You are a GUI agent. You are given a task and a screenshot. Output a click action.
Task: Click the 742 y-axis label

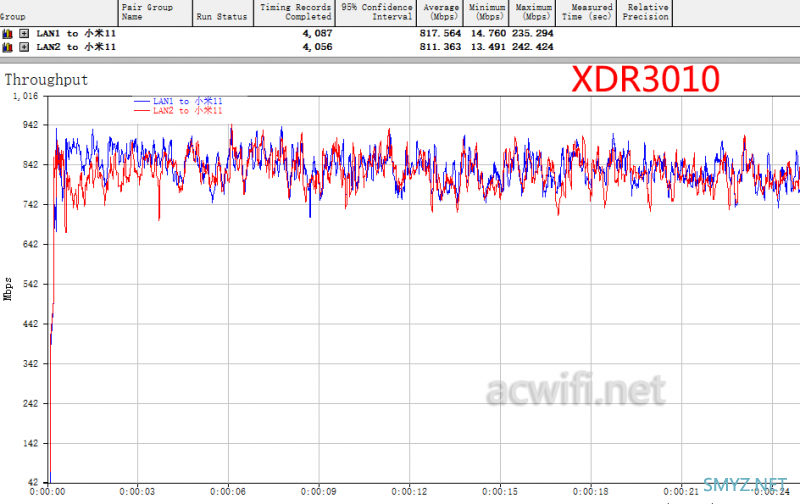coord(30,205)
